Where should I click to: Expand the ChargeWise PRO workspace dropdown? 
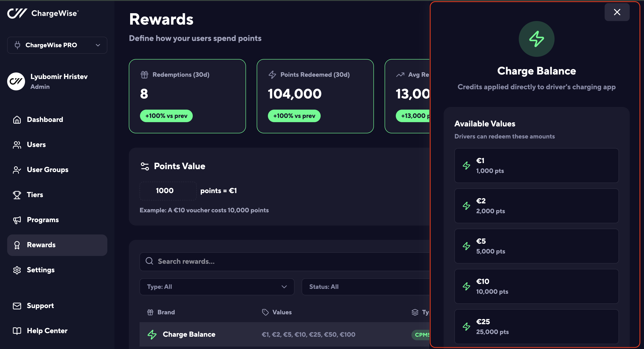(x=57, y=45)
